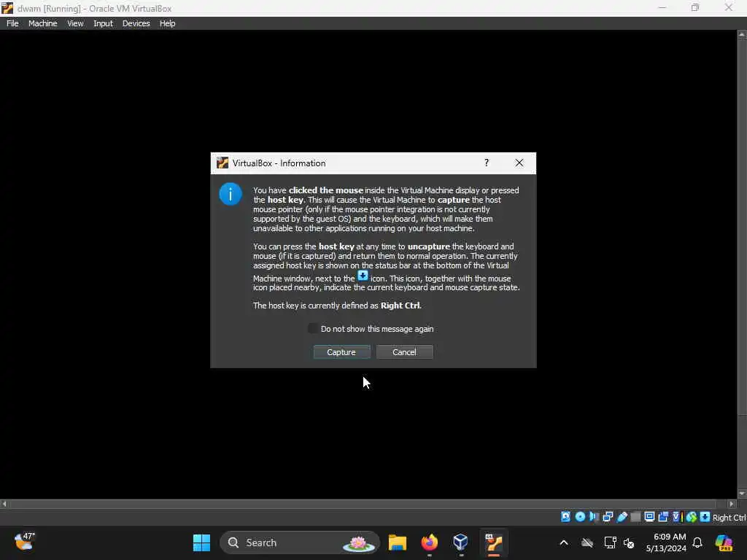The width and height of the screenshot is (747, 560).
Task: Click the gray shared folders status icon
Action: click(635, 517)
